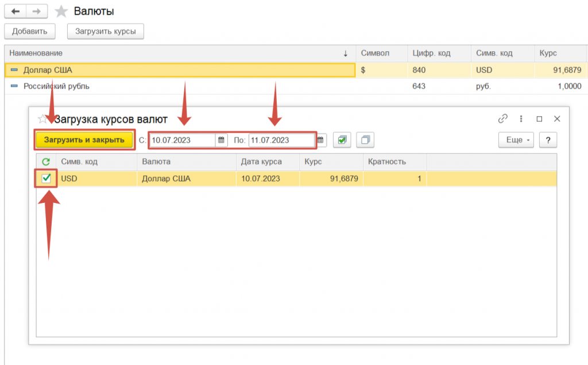The width and height of the screenshot is (588, 365).
Task: Star the Загрузка курсов валют dialog
Action: tap(42, 119)
